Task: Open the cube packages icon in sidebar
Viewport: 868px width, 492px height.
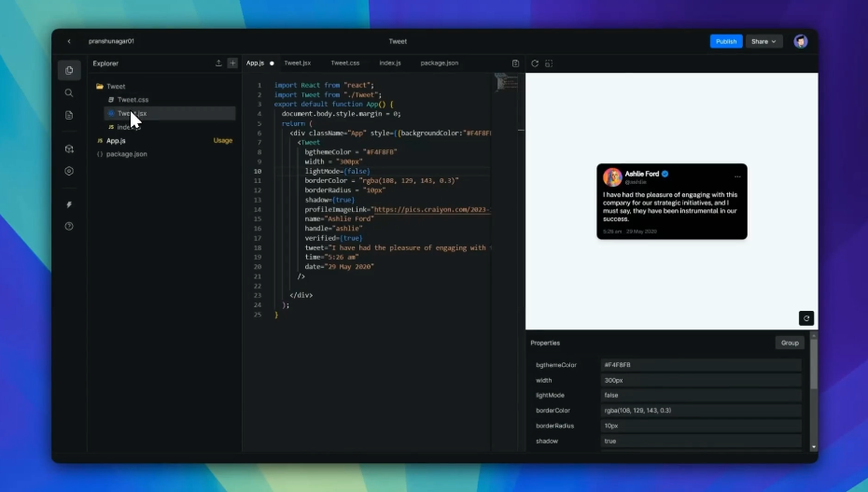Action: [x=69, y=148]
